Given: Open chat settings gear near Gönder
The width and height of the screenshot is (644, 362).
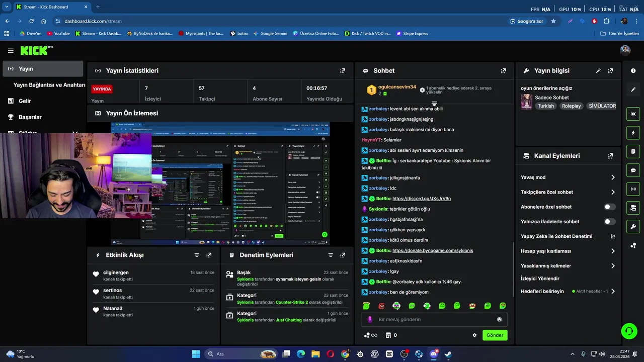Looking at the screenshot, I should (x=474, y=335).
